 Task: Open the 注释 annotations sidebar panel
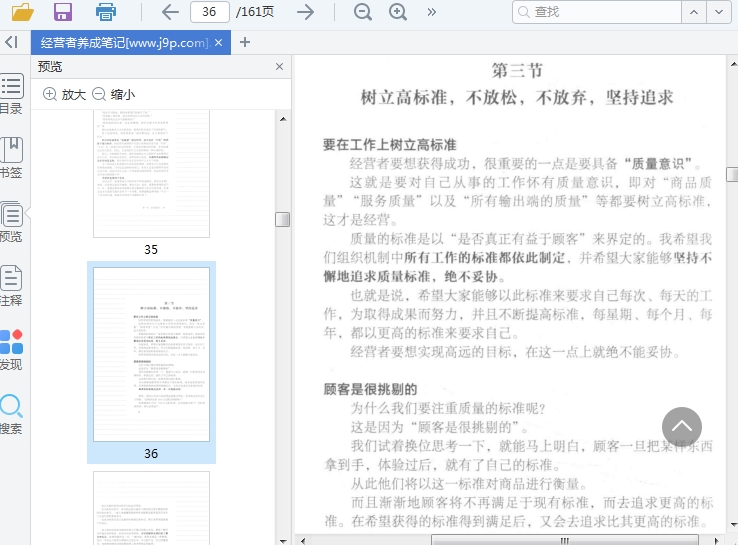(11, 286)
